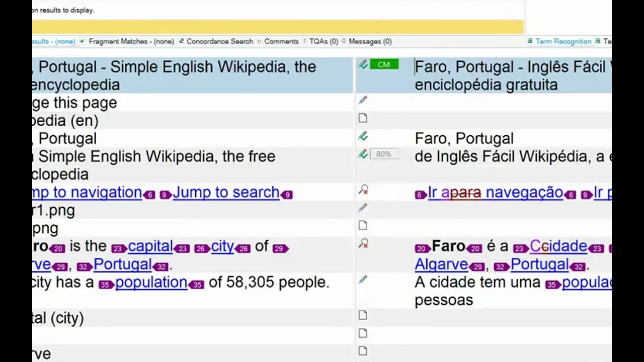This screenshot has width=644, height=362.
Task: Click the source text 'of 58,305 people.'
Action: 269,282
